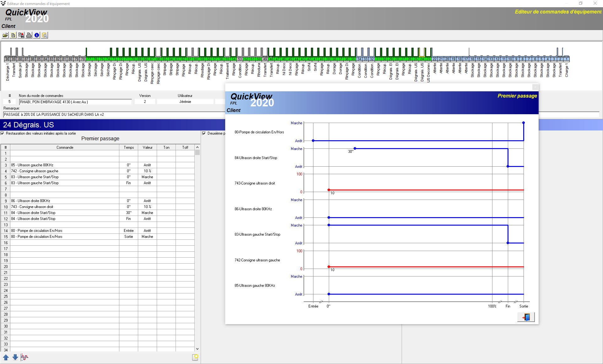
Task: Click the '10 %' value in row 4
Action: [x=148, y=171]
